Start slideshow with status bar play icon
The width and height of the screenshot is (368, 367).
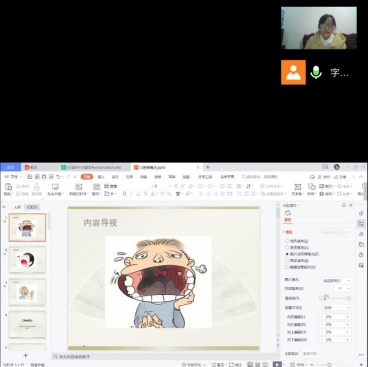click(277, 364)
